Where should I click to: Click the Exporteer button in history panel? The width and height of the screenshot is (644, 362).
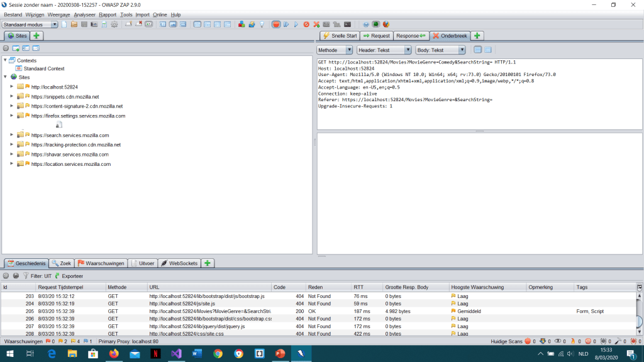(x=69, y=276)
